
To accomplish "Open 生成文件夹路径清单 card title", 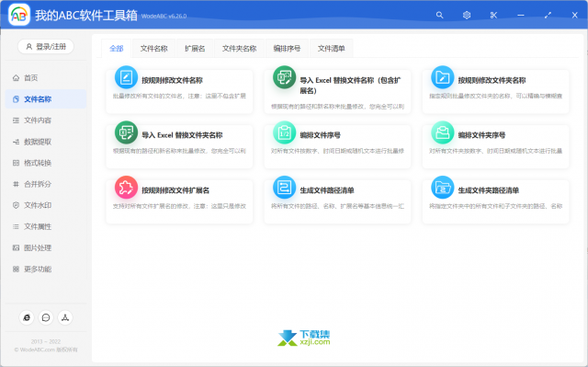I will pyautogui.click(x=488, y=190).
